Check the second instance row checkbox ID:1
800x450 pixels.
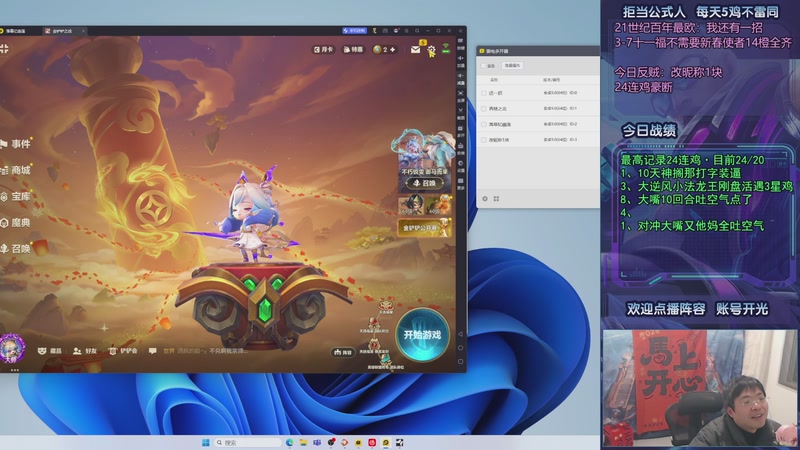pyautogui.click(x=484, y=109)
